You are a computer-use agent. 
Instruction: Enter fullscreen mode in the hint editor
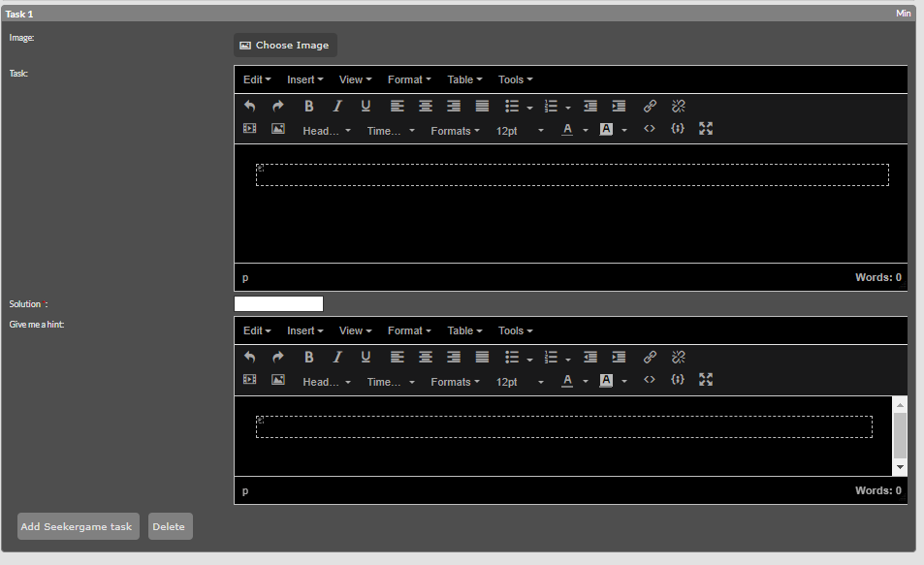pos(706,380)
